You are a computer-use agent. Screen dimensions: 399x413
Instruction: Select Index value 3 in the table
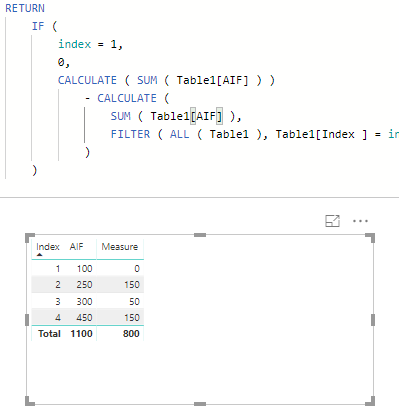[x=58, y=301]
